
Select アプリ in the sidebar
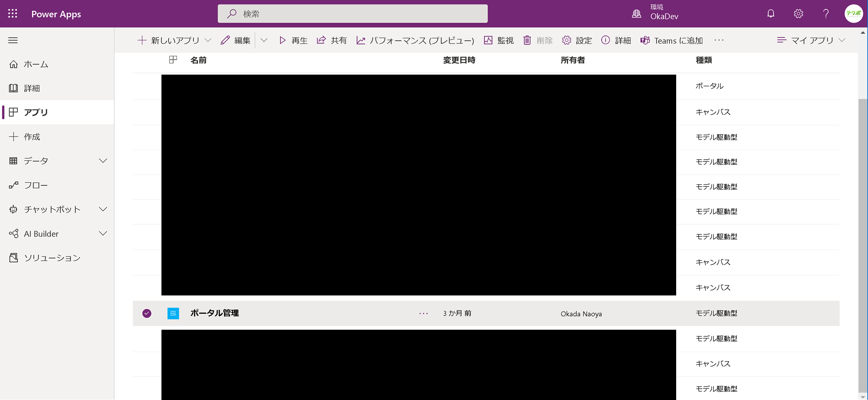click(x=57, y=112)
